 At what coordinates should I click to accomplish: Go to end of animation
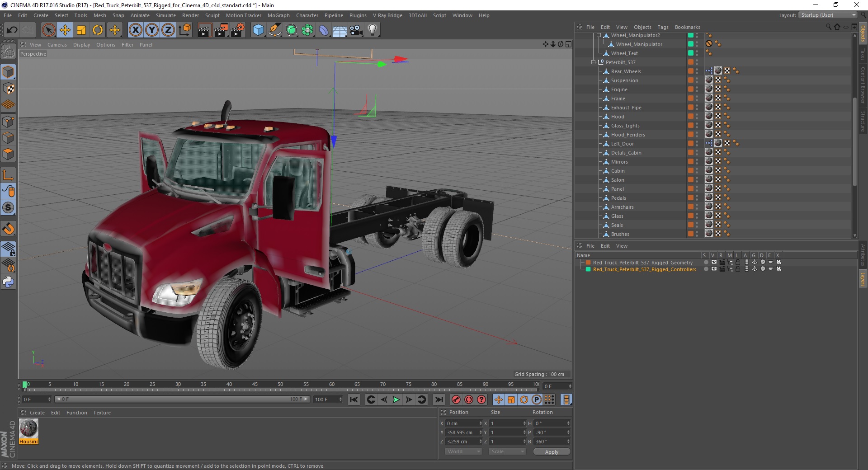(x=439, y=399)
